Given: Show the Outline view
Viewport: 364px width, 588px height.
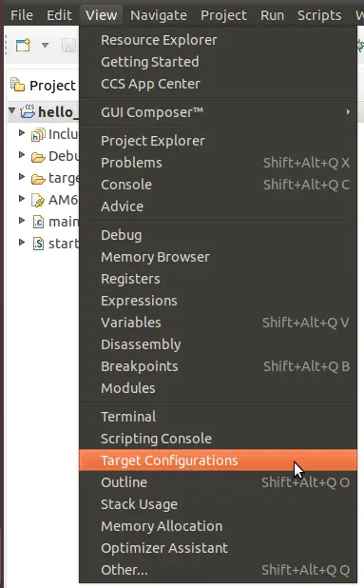Looking at the screenshot, I should point(218,482).
